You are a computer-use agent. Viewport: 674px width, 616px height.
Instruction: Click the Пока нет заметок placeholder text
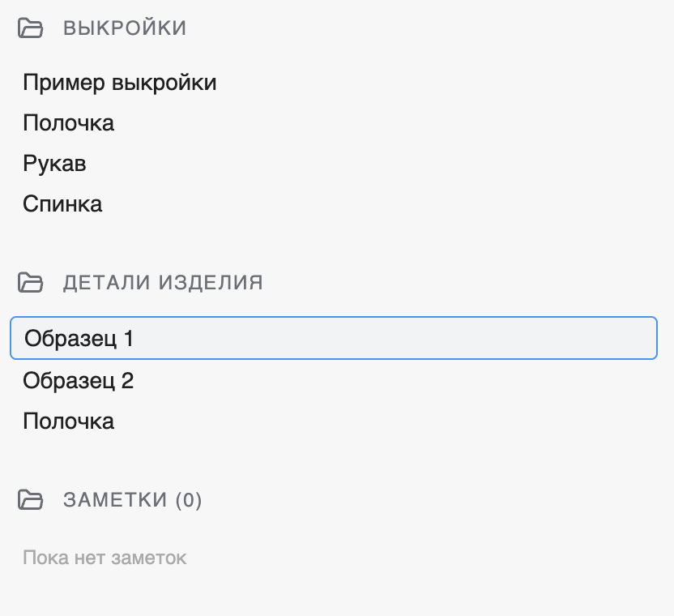click(x=104, y=557)
